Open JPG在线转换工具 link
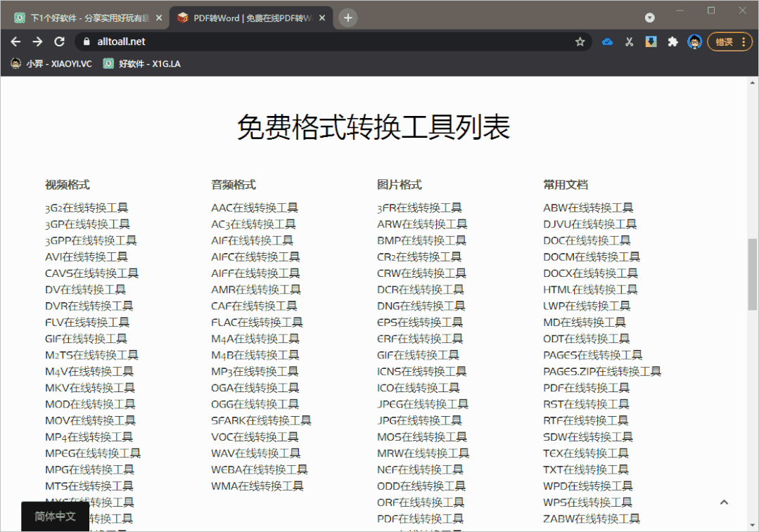Screen dimensions: 759x532 (419, 420)
